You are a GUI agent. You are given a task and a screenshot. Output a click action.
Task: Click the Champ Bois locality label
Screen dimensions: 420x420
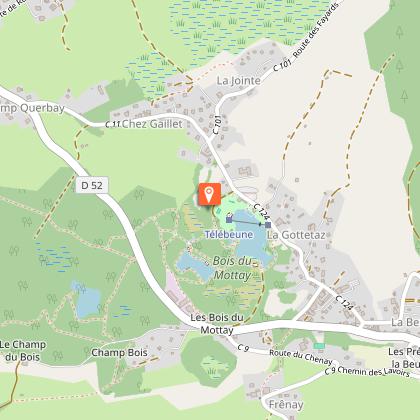click(119, 352)
